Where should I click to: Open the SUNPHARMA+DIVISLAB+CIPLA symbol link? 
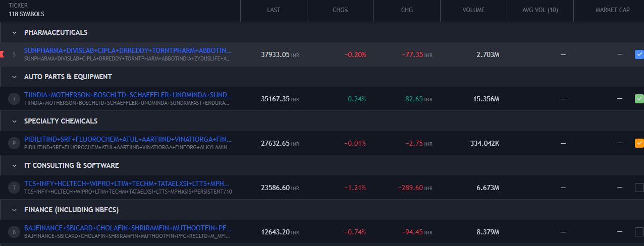128,51
